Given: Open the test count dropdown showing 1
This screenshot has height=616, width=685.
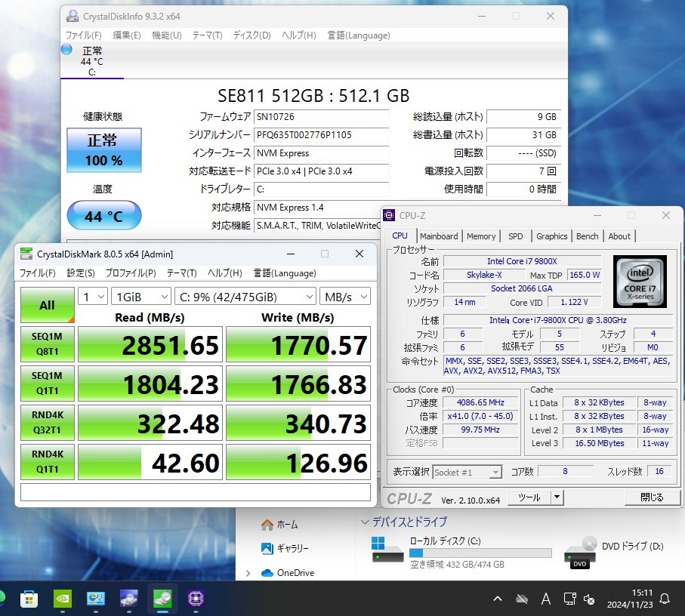Looking at the screenshot, I should tap(93, 297).
